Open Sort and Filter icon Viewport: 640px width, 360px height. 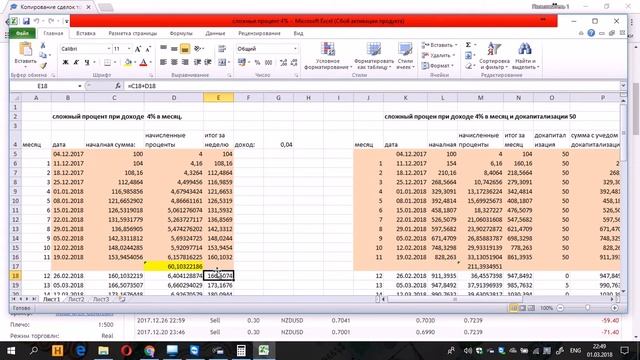pos(494,49)
